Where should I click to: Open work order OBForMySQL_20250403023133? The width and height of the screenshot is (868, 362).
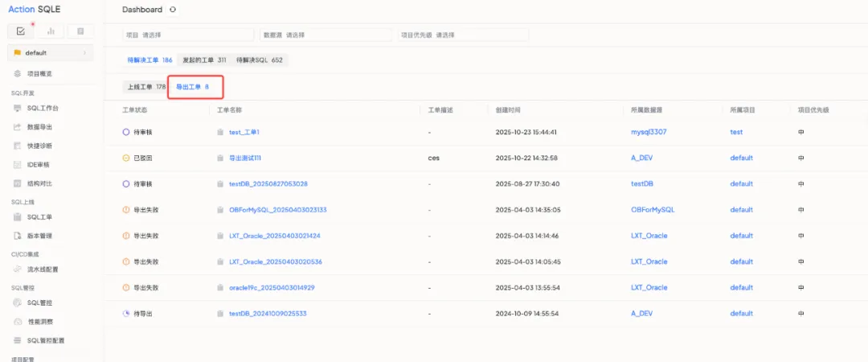pyautogui.click(x=277, y=210)
